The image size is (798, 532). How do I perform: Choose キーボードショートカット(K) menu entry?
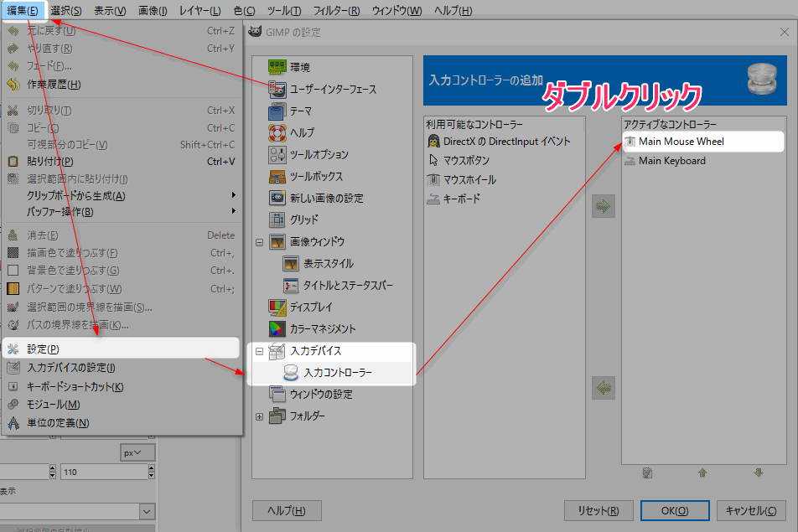[121, 386]
